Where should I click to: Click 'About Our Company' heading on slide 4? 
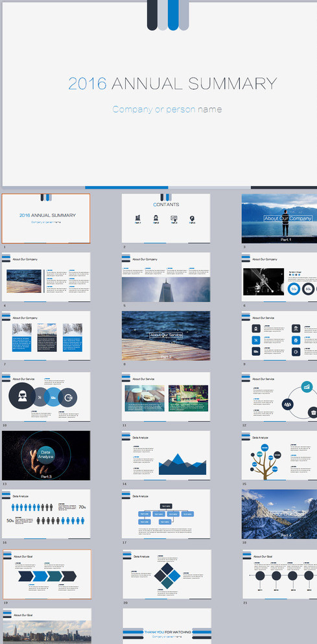click(25, 260)
